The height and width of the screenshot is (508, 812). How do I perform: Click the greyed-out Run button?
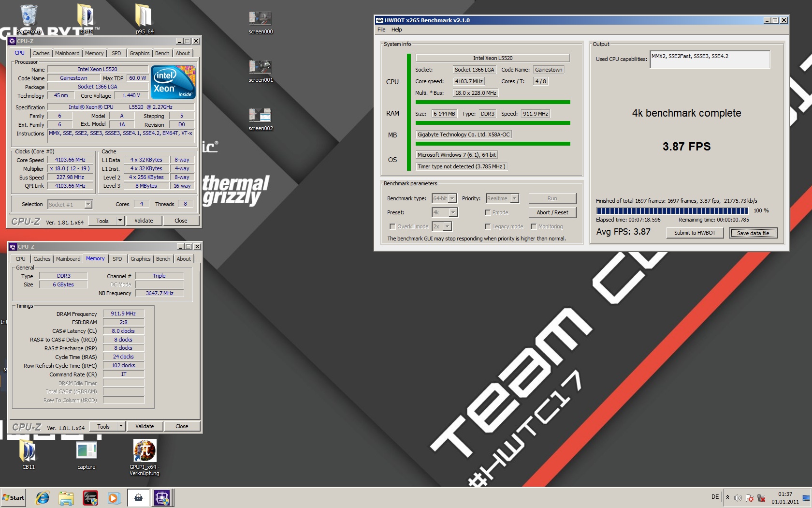click(x=552, y=198)
